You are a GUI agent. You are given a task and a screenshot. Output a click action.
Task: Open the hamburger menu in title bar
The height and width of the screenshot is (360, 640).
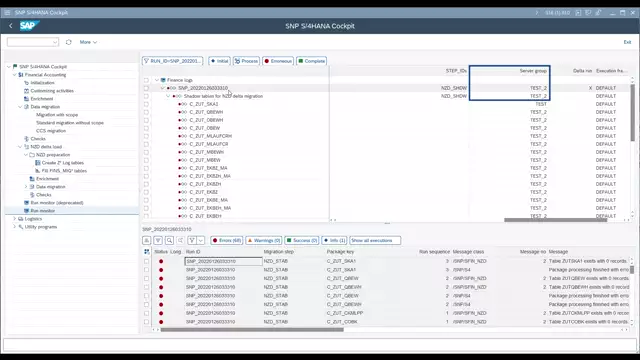point(7,13)
